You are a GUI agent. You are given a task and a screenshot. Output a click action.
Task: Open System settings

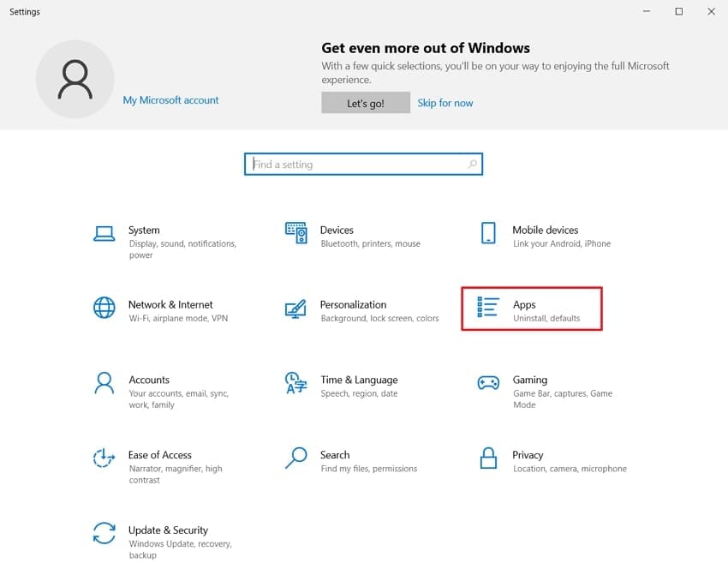pos(144,230)
